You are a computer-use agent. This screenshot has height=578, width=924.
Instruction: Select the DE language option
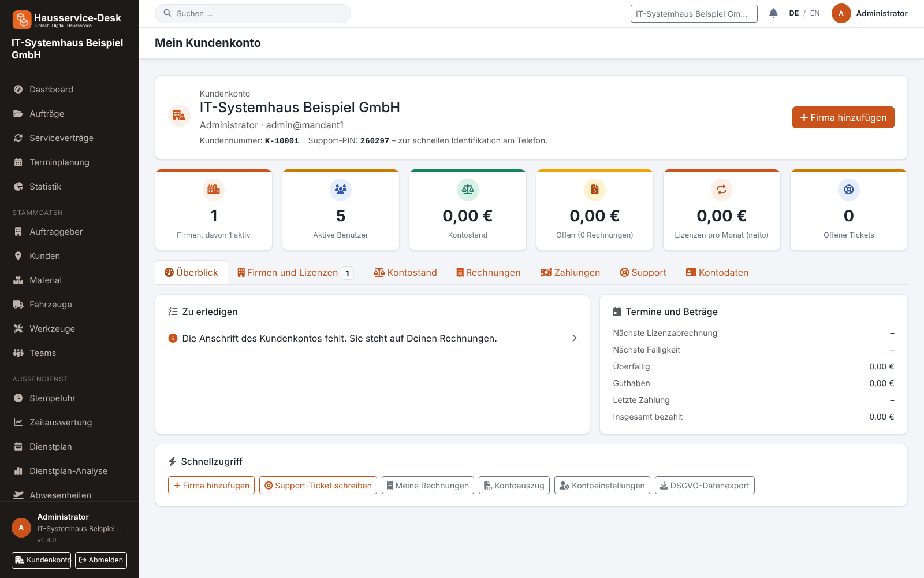[x=794, y=13]
